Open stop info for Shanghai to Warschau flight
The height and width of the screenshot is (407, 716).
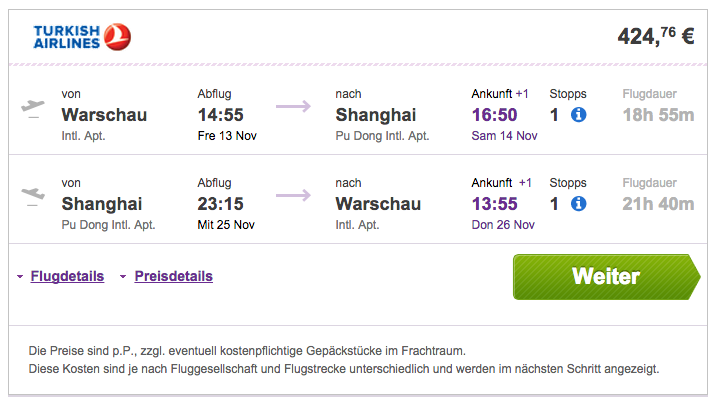coord(579,204)
